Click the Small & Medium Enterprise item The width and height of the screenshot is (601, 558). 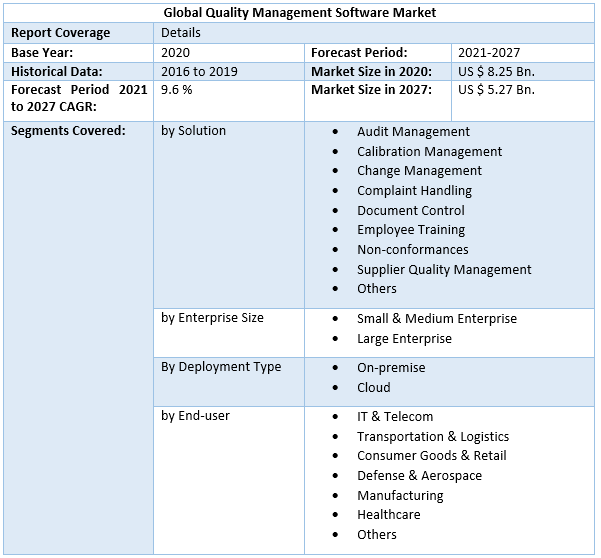coord(437,318)
